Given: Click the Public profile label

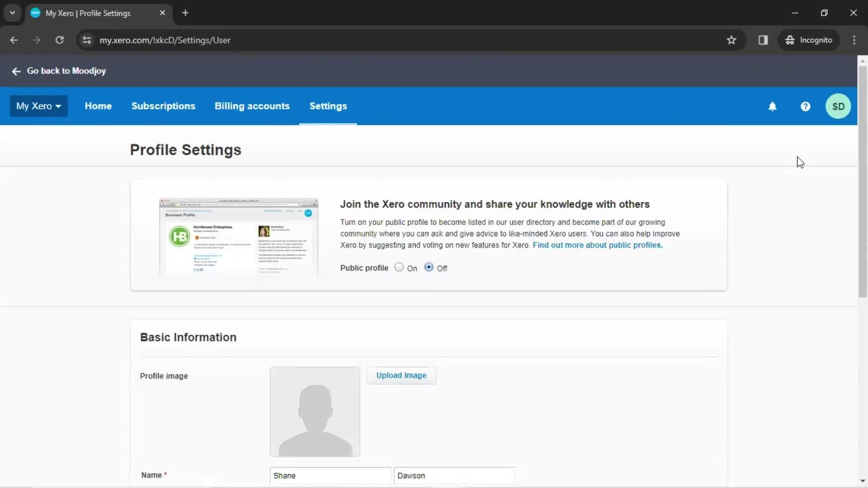Looking at the screenshot, I should (x=364, y=268).
